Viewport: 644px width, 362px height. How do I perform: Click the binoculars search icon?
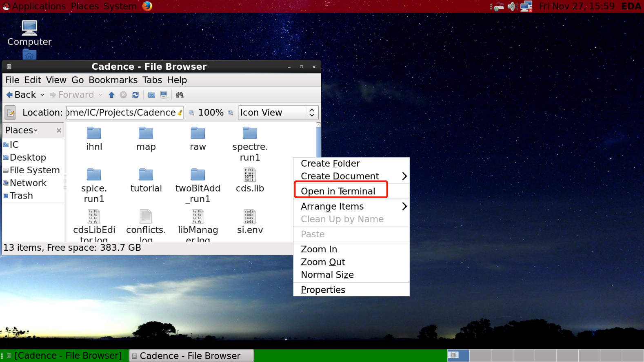coord(180,95)
